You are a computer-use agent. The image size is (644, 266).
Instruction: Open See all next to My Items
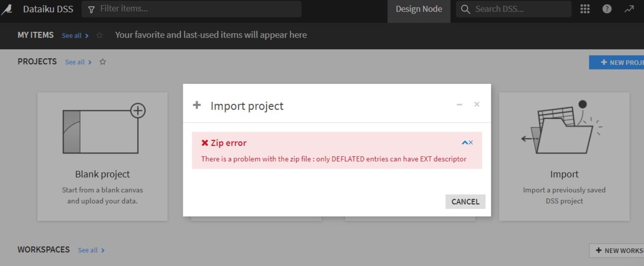[75, 36]
